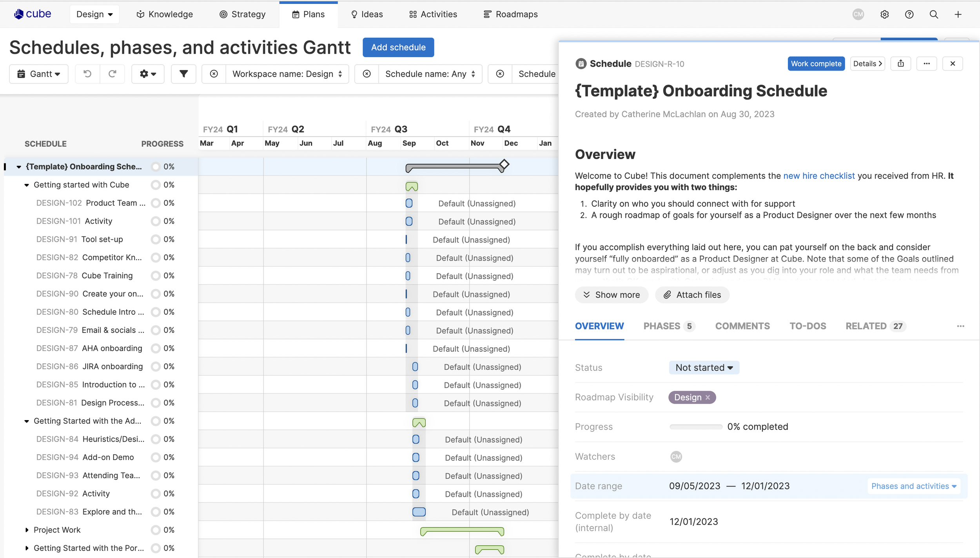This screenshot has width=980, height=558.
Task: Collapse Getting started with Cube phase
Action: coord(27,185)
